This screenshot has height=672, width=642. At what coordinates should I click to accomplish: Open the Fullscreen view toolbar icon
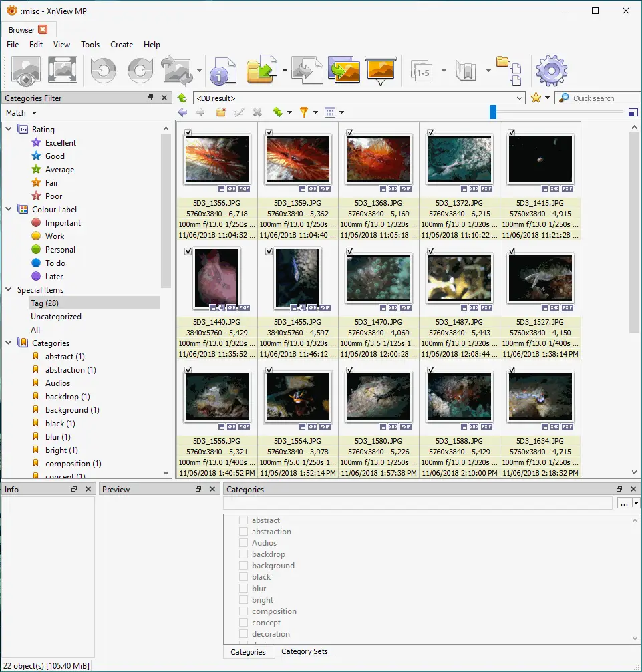[x=63, y=71]
